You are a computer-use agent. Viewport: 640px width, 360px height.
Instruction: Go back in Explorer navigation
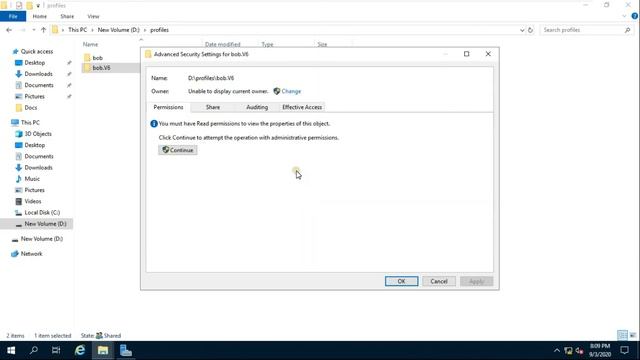tap(9, 30)
